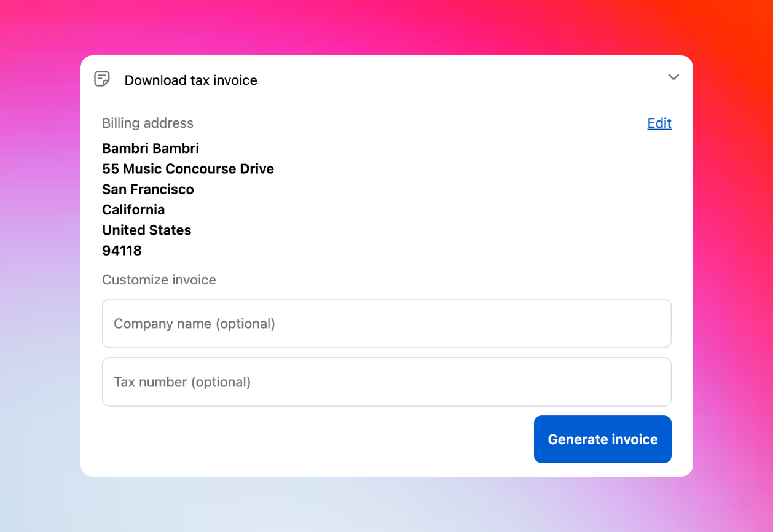Image resolution: width=773 pixels, height=532 pixels.
Task: Select the Billing address heading
Action: [147, 123]
